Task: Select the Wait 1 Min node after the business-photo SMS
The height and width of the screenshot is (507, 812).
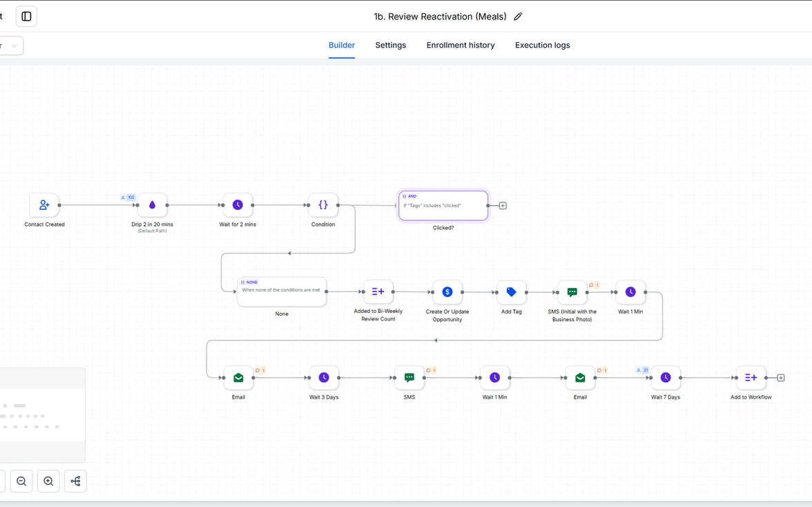Action: [630, 292]
